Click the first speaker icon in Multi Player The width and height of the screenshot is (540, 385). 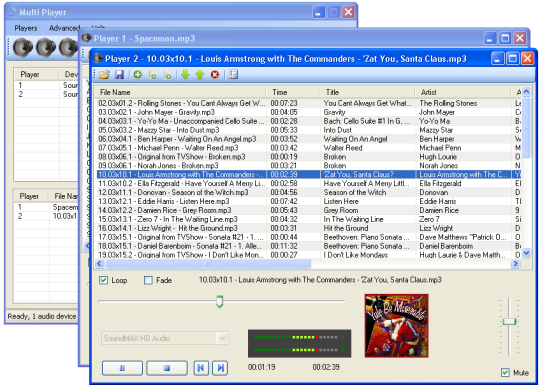coord(23,48)
